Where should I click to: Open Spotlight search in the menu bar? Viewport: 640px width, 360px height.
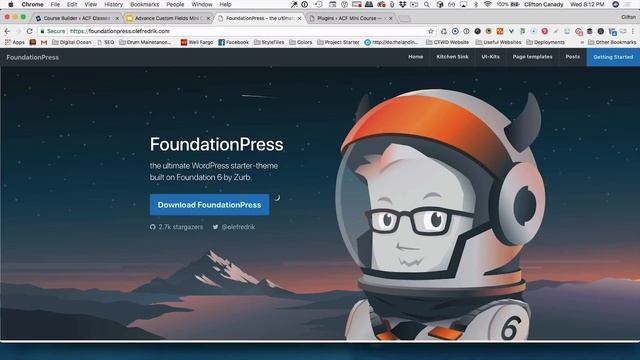pos(427,4)
